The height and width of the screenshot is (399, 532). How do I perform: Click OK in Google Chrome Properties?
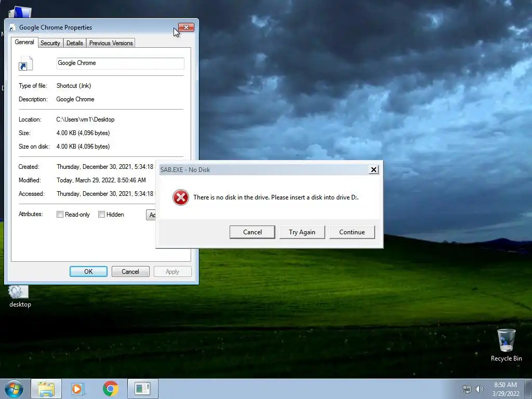88,271
